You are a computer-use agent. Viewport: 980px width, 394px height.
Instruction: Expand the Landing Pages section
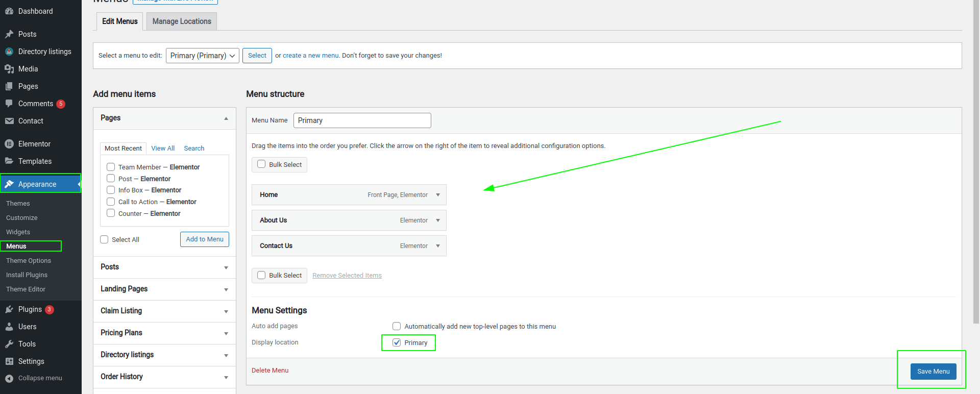point(226,289)
